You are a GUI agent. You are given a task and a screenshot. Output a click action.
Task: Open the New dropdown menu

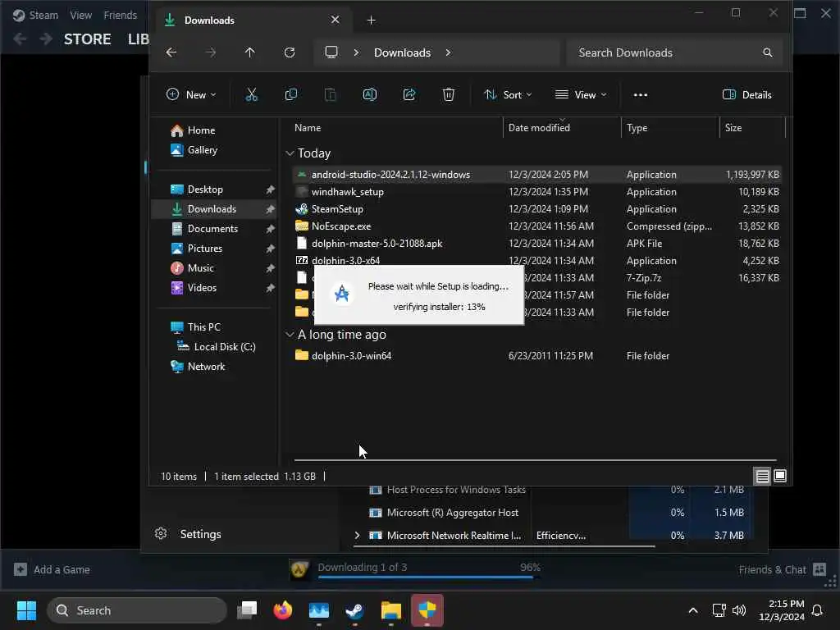coord(190,95)
